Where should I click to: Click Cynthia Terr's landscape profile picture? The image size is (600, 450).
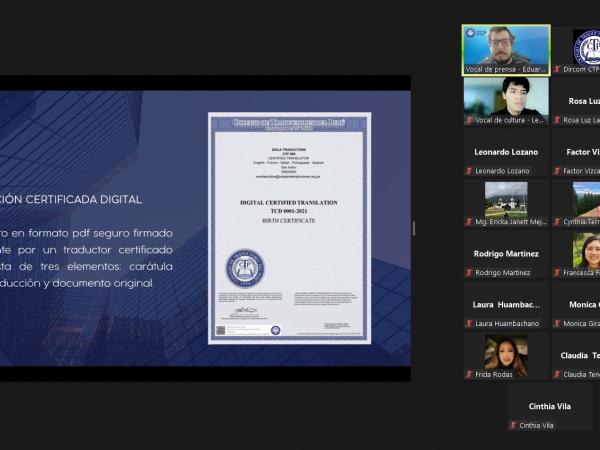point(586,199)
